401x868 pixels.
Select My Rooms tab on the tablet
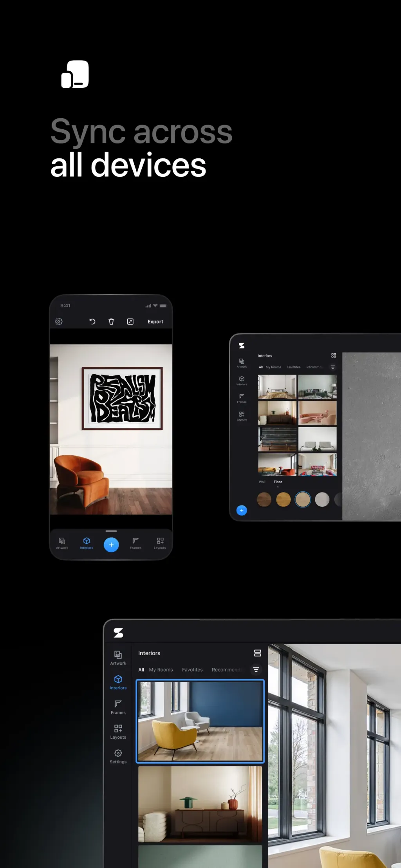(273, 367)
